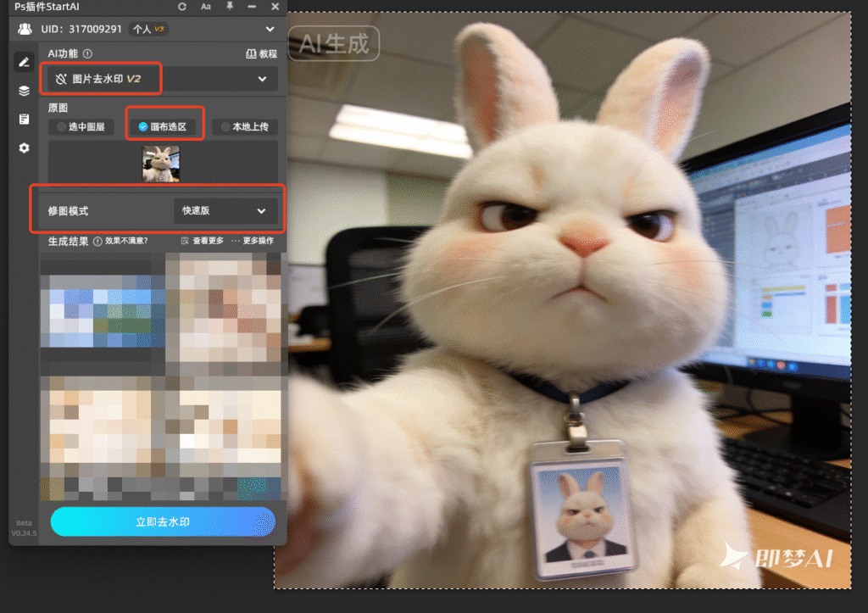Expand the 图片去水印 V2 function dropdown
Image resolution: width=868 pixels, height=613 pixels.
point(160,79)
